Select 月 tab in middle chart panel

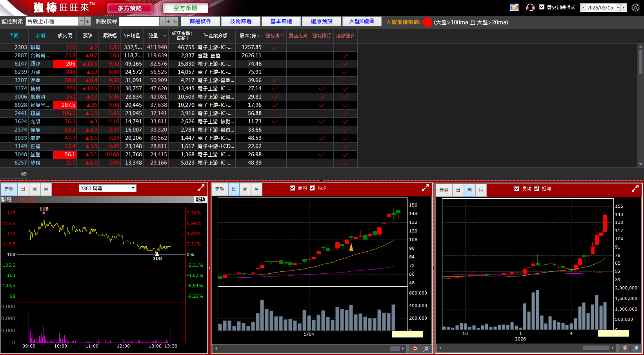[x=257, y=189]
